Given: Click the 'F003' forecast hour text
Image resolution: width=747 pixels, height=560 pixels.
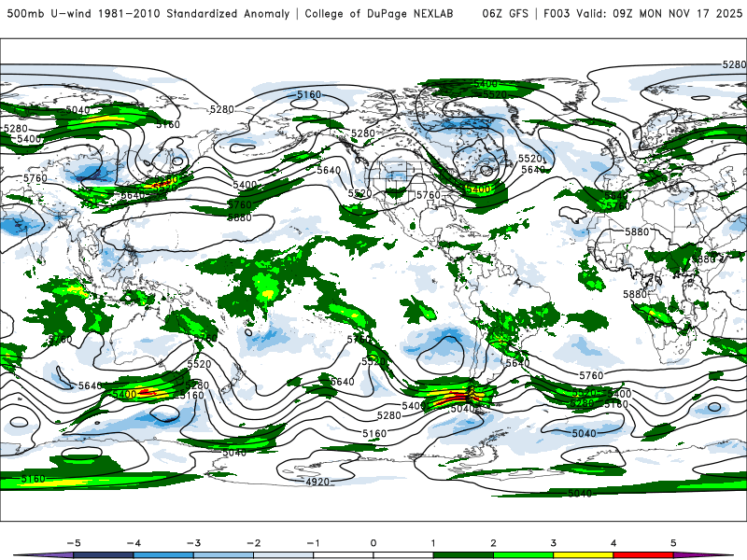Looking at the screenshot, I should pyautogui.click(x=557, y=14).
